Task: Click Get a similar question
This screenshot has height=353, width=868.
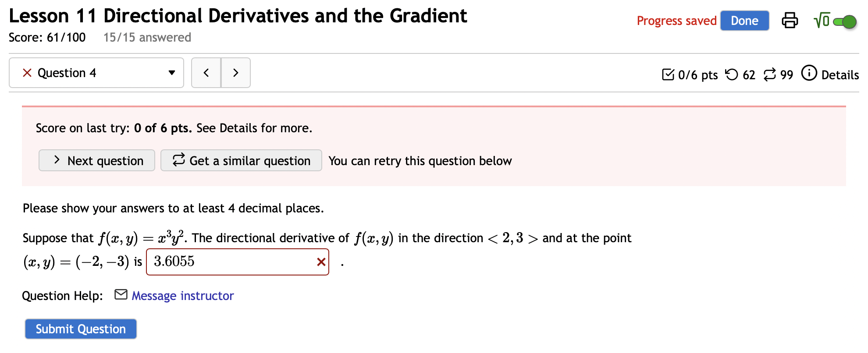Action: [241, 160]
